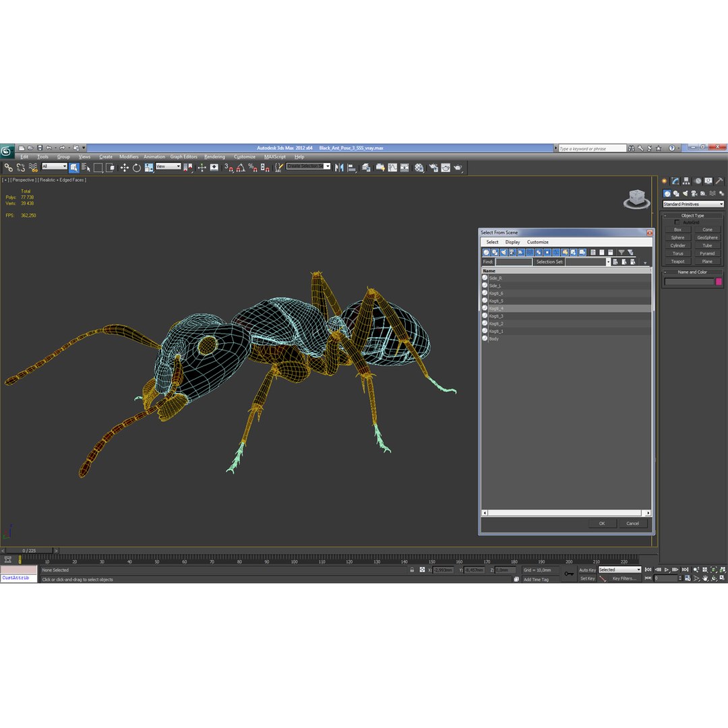728x728 pixels.
Task: Play the animation
Action: (667, 570)
